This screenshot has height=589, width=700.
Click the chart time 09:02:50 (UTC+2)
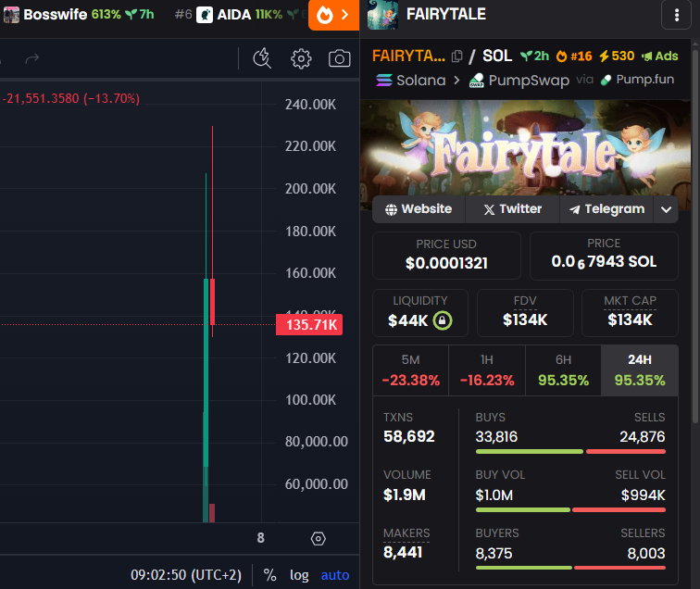tap(186, 575)
